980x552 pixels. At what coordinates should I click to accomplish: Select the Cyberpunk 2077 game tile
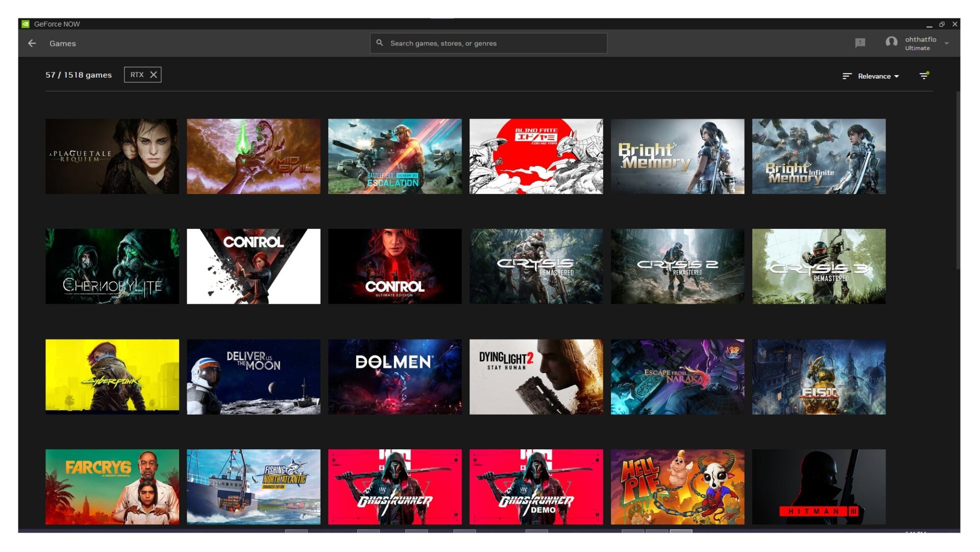112,376
